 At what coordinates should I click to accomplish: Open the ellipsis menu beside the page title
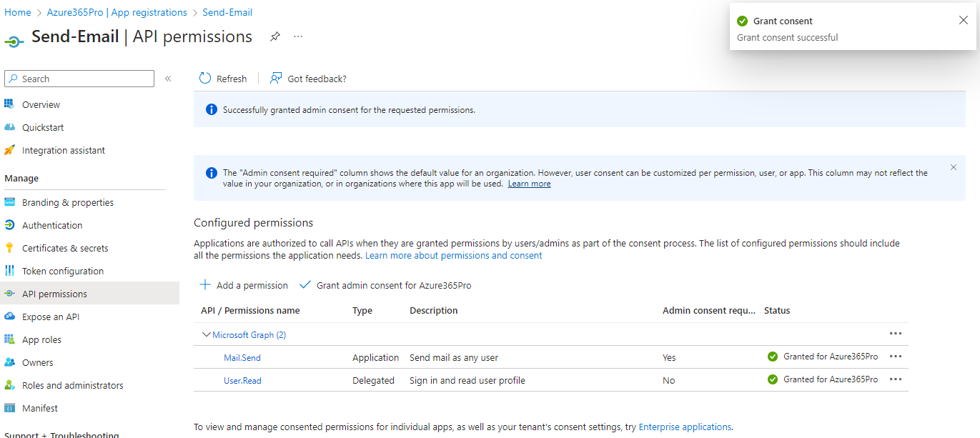coord(298,36)
